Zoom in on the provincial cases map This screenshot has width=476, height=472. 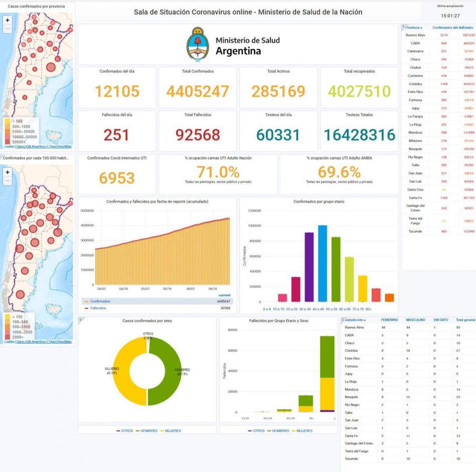click(x=7, y=20)
